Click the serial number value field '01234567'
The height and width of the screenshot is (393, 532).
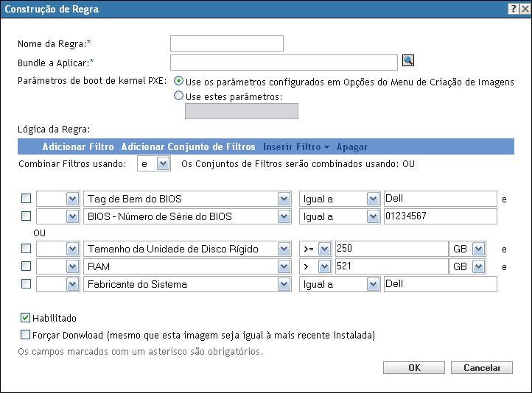(440, 216)
